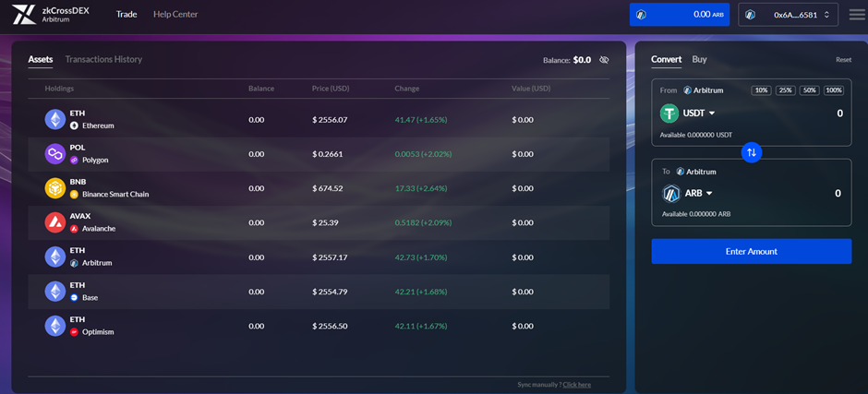The height and width of the screenshot is (394, 868).
Task: Click the 'Click here' manual sync link
Action: [x=577, y=385]
